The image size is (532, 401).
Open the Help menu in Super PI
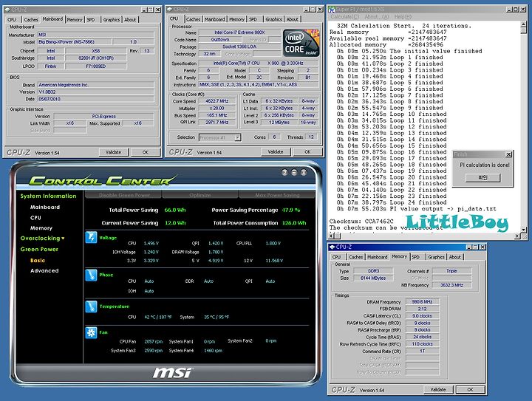tap(403, 16)
